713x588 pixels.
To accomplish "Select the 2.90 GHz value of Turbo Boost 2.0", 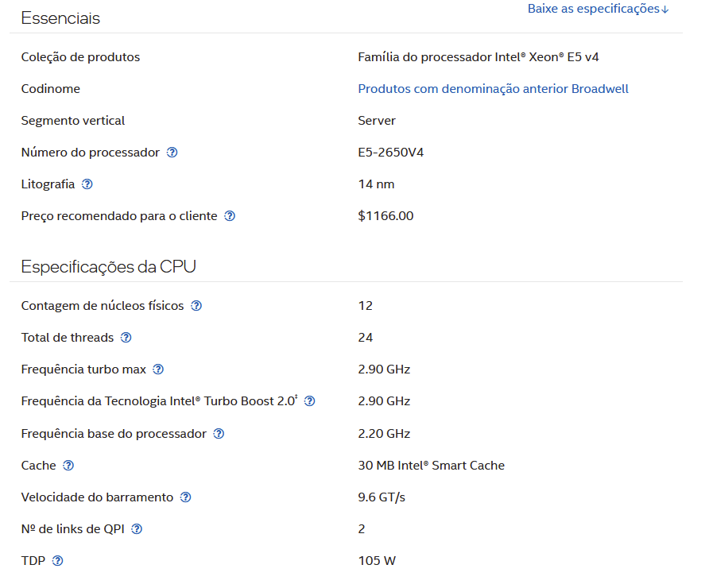I will pyautogui.click(x=384, y=400).
